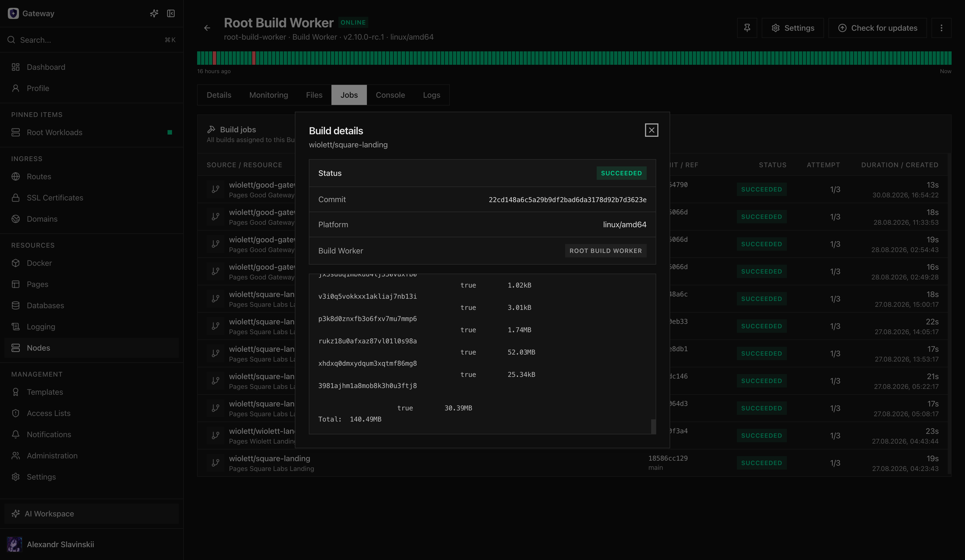Pin this node with pin icon
The height and width of the screenshot is (560, 965).
point(747,28)
